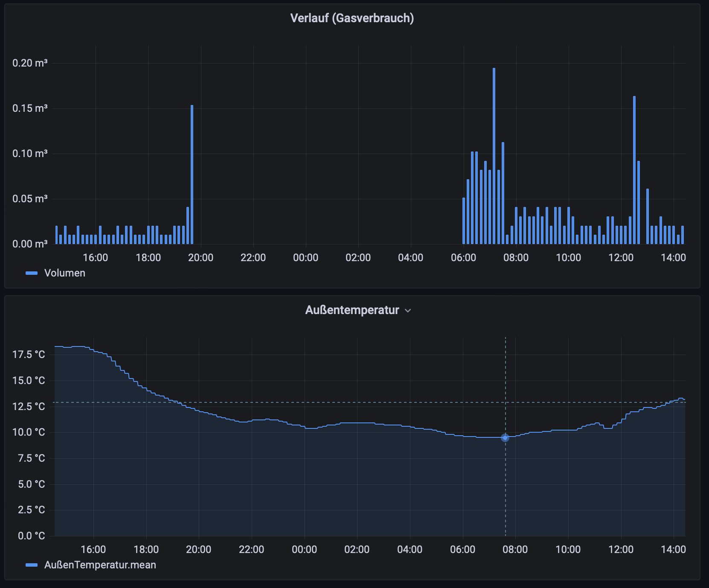The image size is (709, 588).
Task: Click the 18:00 label on the temperature chart
Action: click(146, 550)
